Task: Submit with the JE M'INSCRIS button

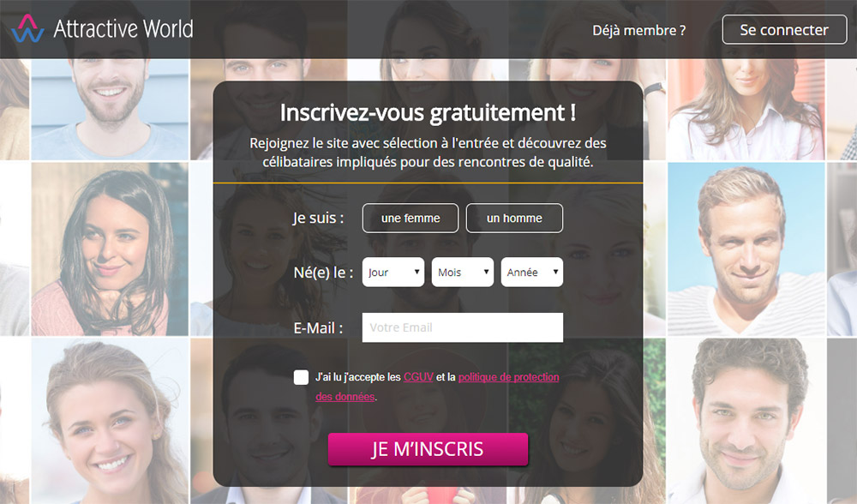Action: click(428, 449)
